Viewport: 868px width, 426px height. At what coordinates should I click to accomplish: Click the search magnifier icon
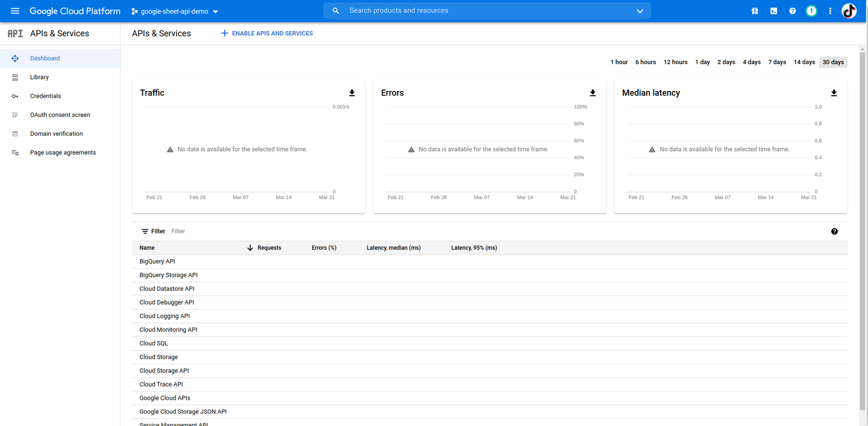336,11
